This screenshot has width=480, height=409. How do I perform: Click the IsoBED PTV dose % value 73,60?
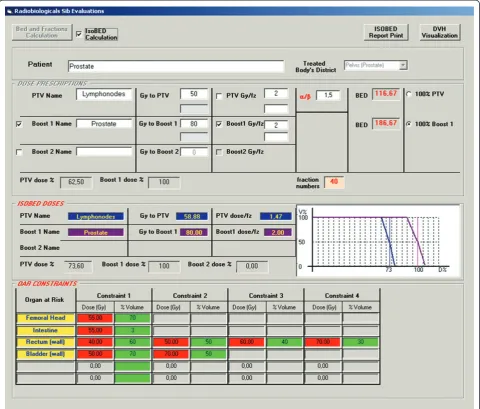point(77,266)
